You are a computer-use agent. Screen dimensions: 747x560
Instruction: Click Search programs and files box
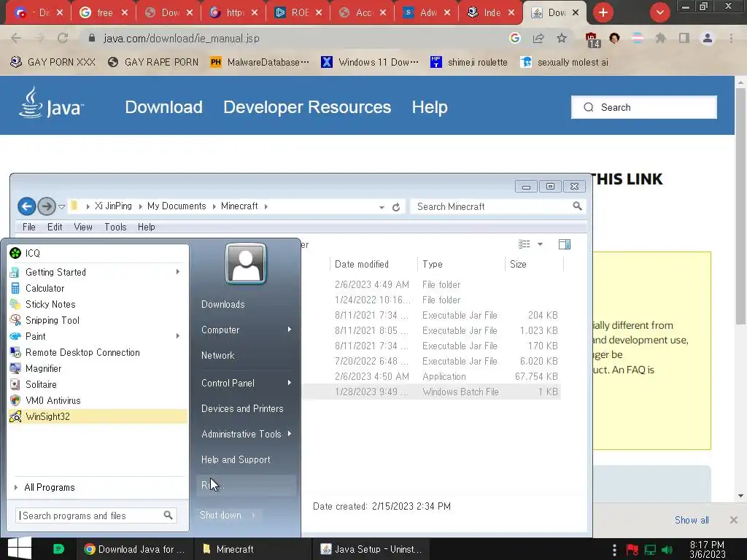[x=96, y=516]
